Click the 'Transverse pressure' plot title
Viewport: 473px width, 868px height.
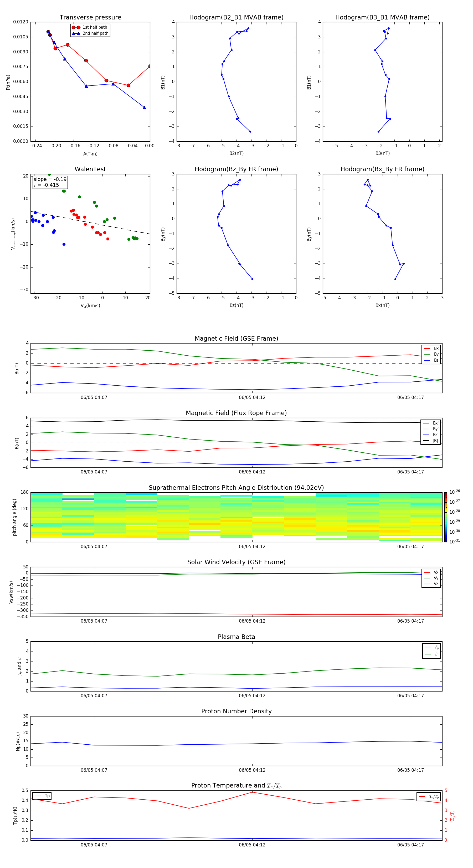pos(90,18)
